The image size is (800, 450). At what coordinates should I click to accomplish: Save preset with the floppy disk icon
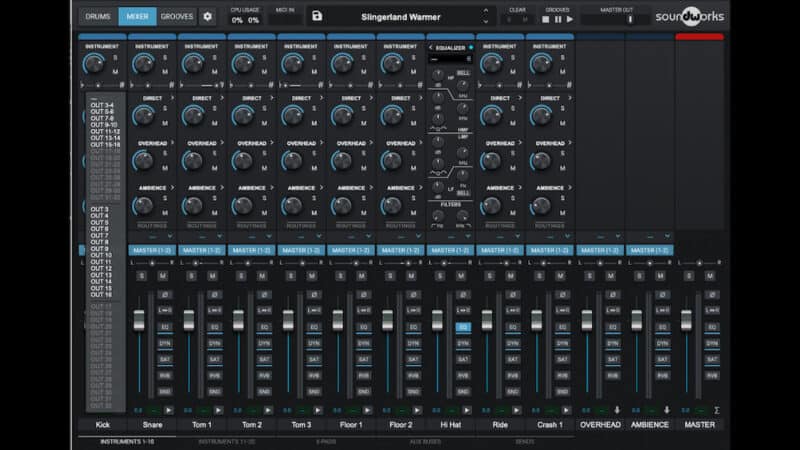point(317,16)
